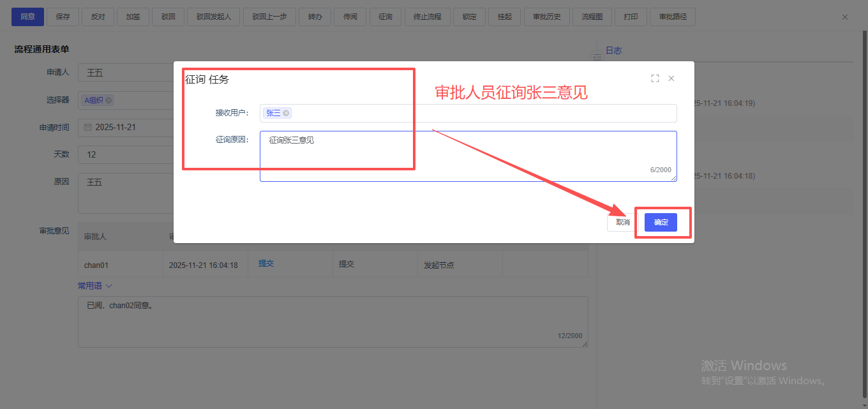
Task: Expand the 常用语 dropdown
Action: pyautogui.click(x=94, y=286)
